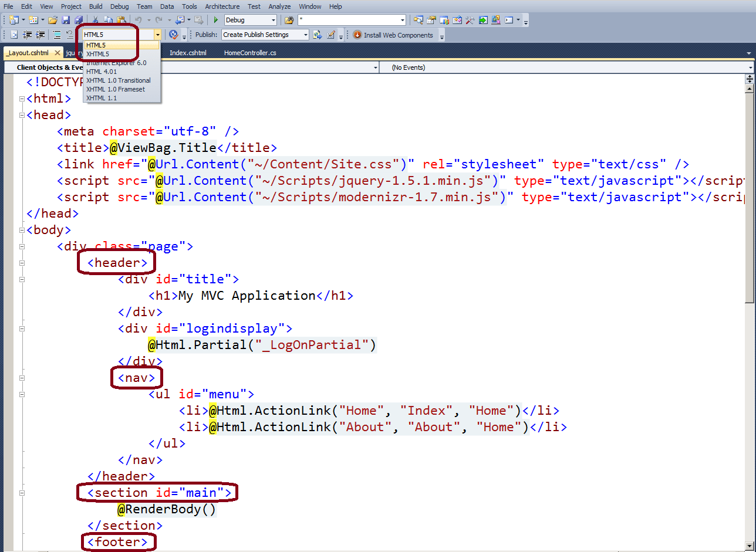This screenshot has height=552, width=756.
Task: Click the validation check icon beside schema dropdown
Action: (173, 35)
